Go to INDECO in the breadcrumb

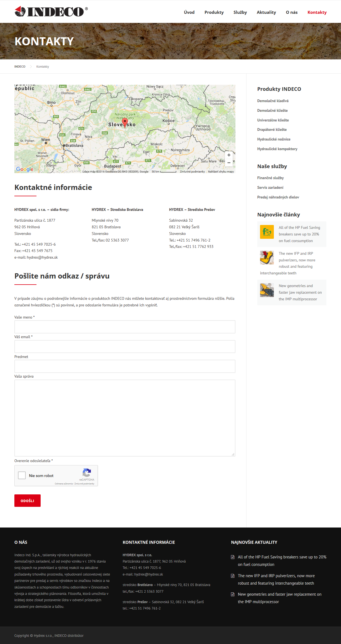click(20, 67)
